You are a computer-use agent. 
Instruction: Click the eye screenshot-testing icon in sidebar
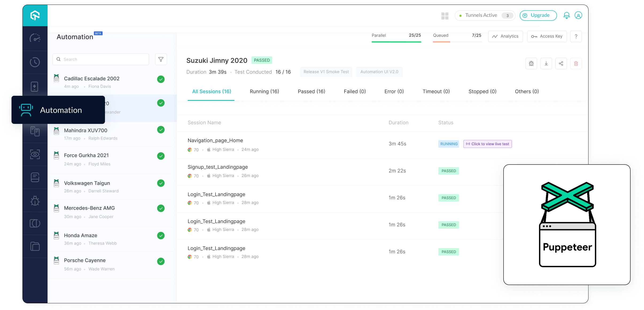coord(35,154)
